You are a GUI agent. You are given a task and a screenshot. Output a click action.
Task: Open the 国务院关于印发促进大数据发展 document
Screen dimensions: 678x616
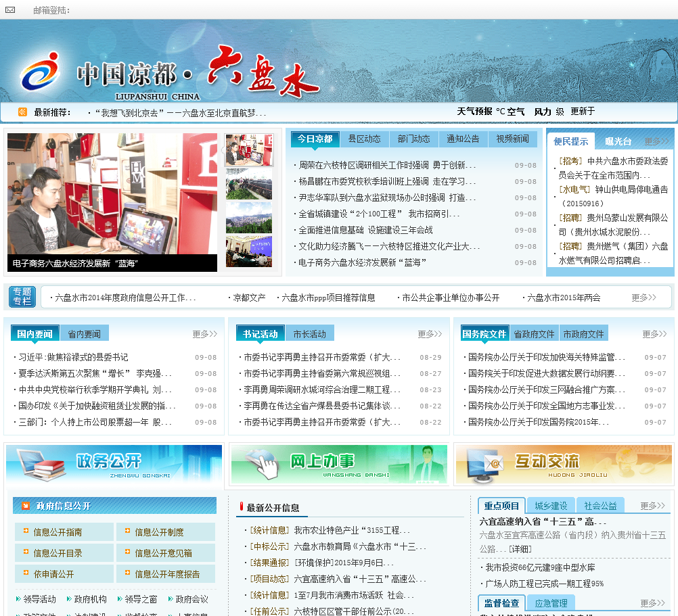547,373
